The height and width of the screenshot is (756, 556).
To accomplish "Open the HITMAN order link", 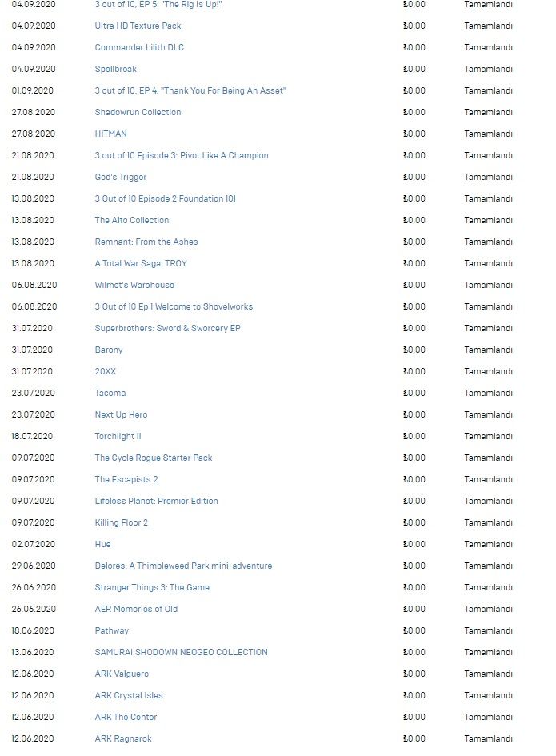I will pos(110,134).
